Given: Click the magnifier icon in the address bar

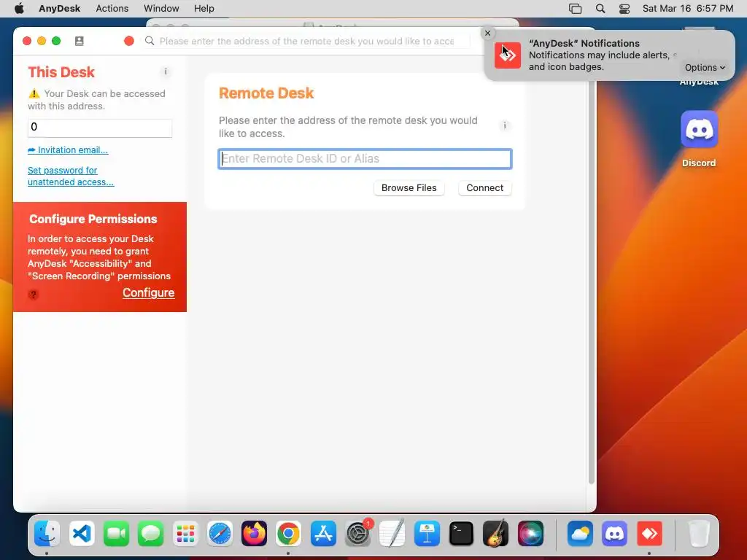Looking at the screenshot, I should pos(150,41).
